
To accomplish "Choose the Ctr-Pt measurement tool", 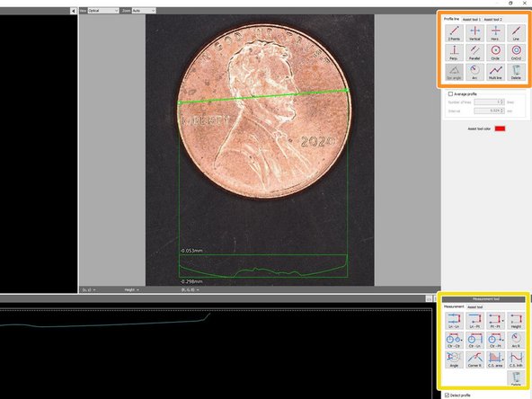I will pyautogui.click(x=495, y=340).
